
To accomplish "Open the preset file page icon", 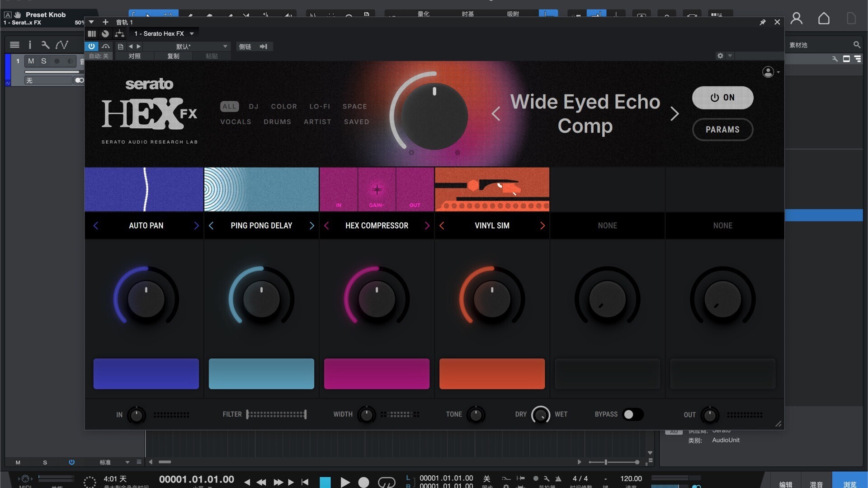I will [x=120, y=47].
